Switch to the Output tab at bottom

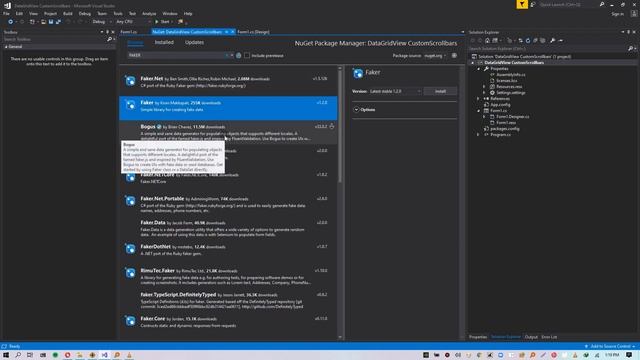(531, 337)
